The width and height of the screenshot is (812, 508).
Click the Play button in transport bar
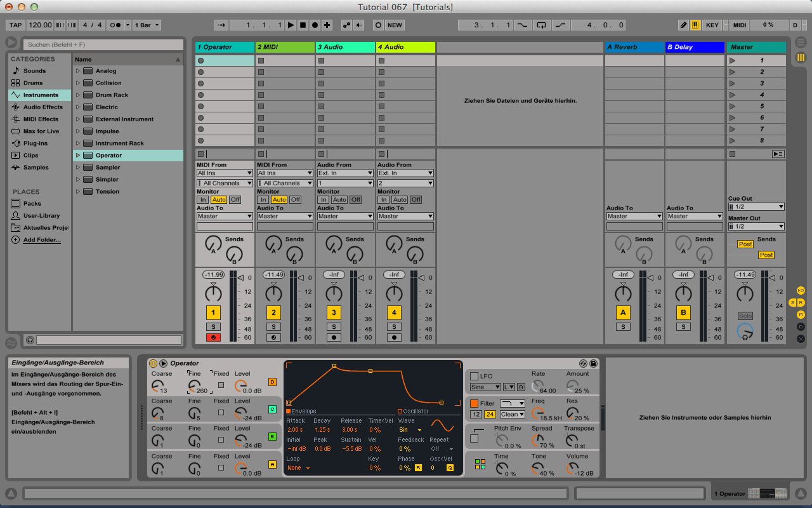(x=291, y=25)
